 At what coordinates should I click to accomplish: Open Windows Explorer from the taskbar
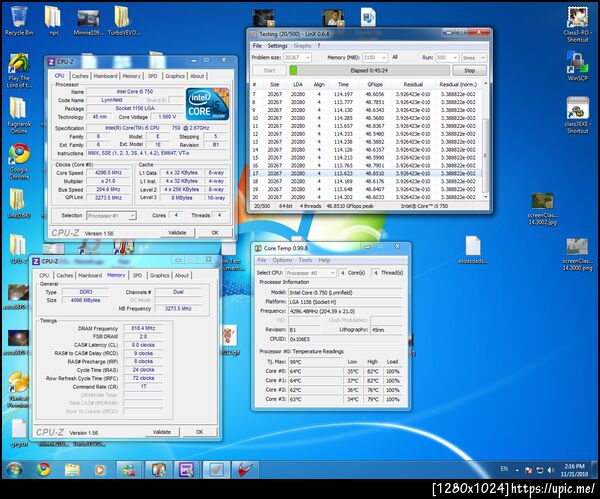tap(72, 470)
